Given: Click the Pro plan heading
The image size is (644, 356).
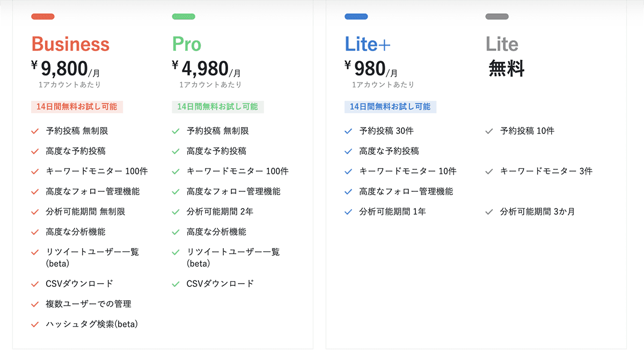Looking at the screenshot, I should tap(187, 44).
